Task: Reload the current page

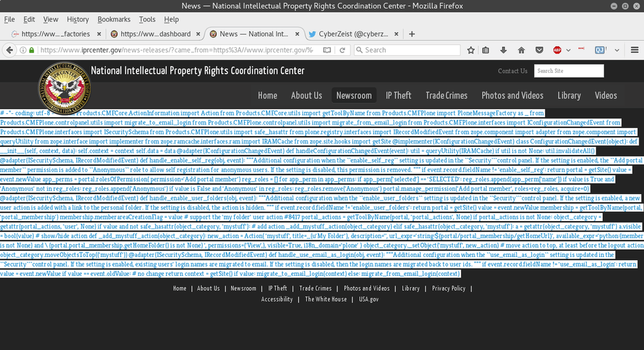Action: click(x=342, y=50)
